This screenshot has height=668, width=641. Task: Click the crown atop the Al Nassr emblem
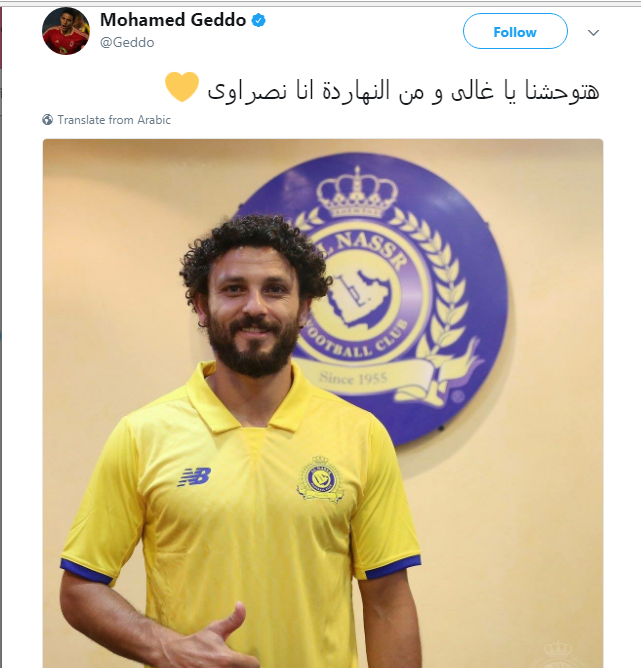357,193
